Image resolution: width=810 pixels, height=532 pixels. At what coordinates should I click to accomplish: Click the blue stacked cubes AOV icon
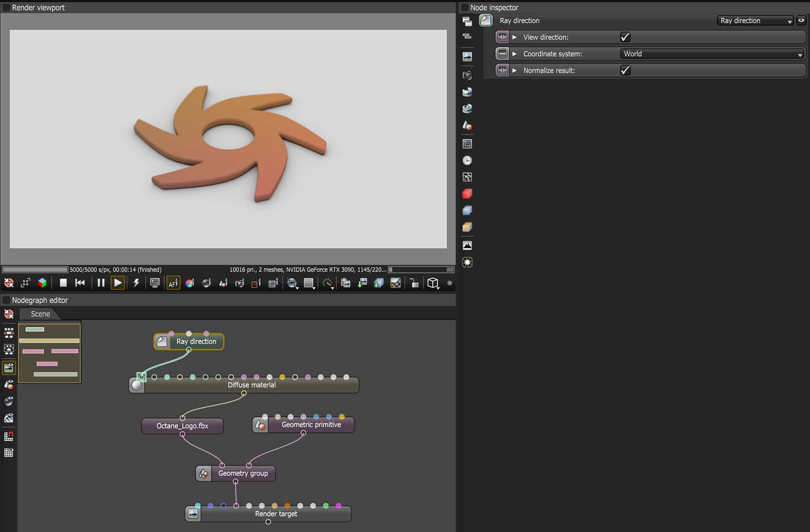(x=467, y=210)
